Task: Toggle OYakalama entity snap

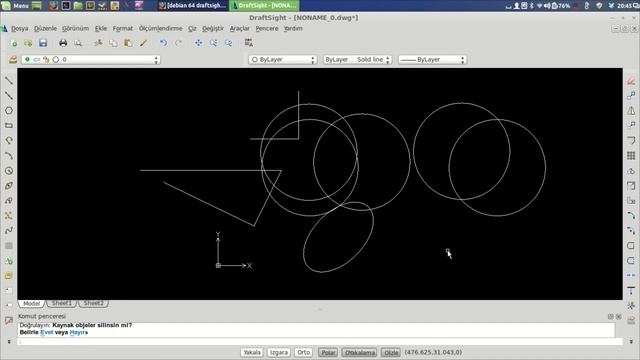Action: pyautogui.click(x=360, y=352)
